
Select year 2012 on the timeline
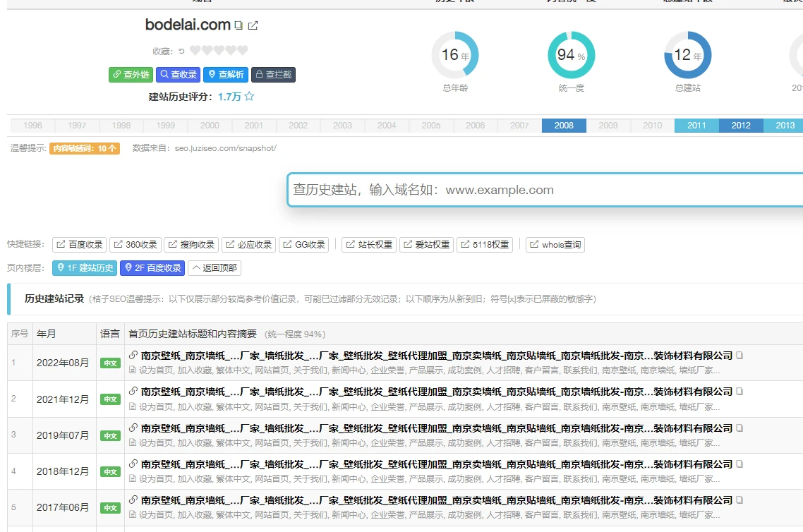tap(740, 126)
